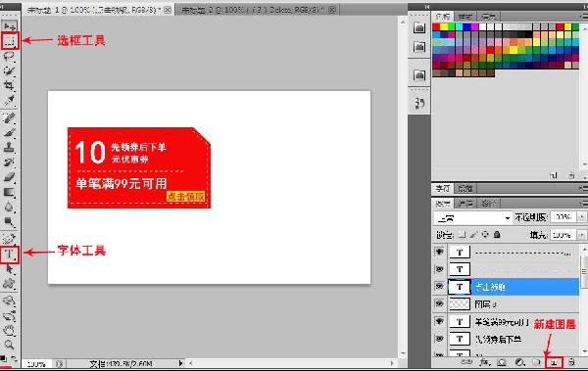The height and width of the screenshot is (371, 588).
Task: Select the History Brush tool
Action: click(9, 162)
